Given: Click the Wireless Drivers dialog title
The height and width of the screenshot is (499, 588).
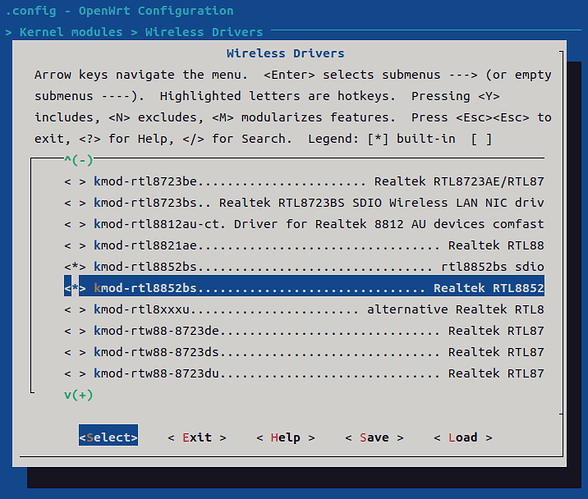Looking at the screenshot, I should (285, 54).
